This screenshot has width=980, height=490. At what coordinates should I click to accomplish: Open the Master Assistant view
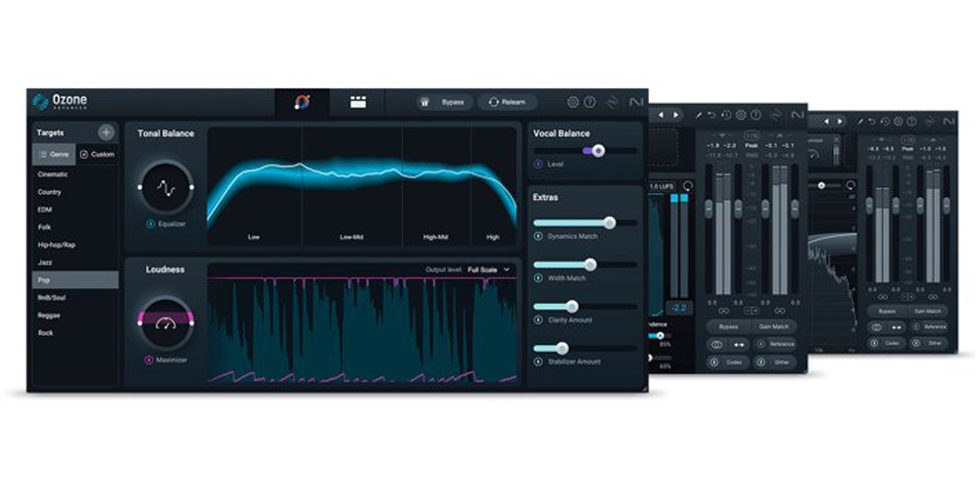click(302, 102)
